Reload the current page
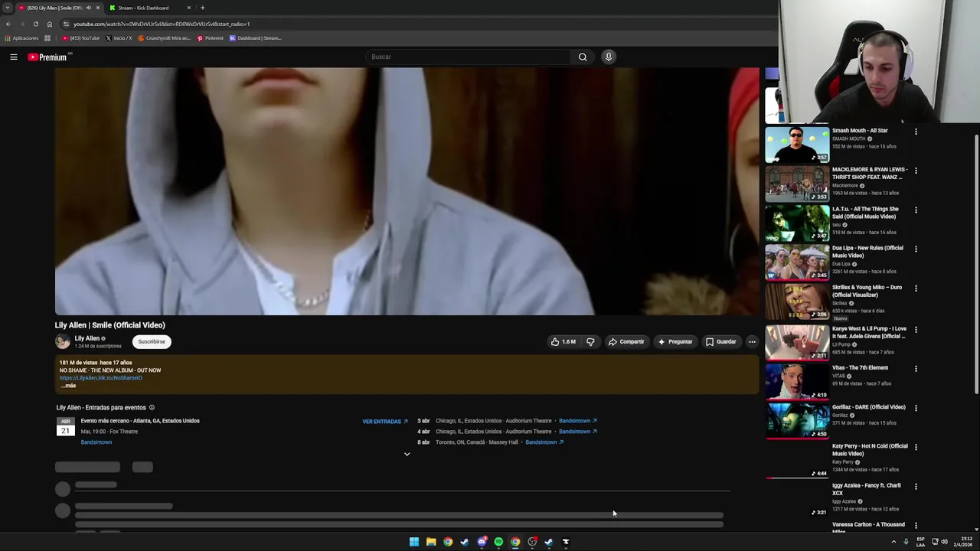 click(35, 24)
